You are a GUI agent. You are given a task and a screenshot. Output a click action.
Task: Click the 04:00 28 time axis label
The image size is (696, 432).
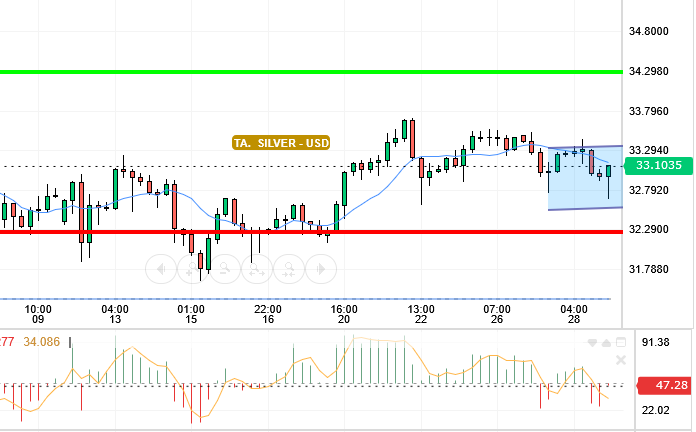coord(574,314)
